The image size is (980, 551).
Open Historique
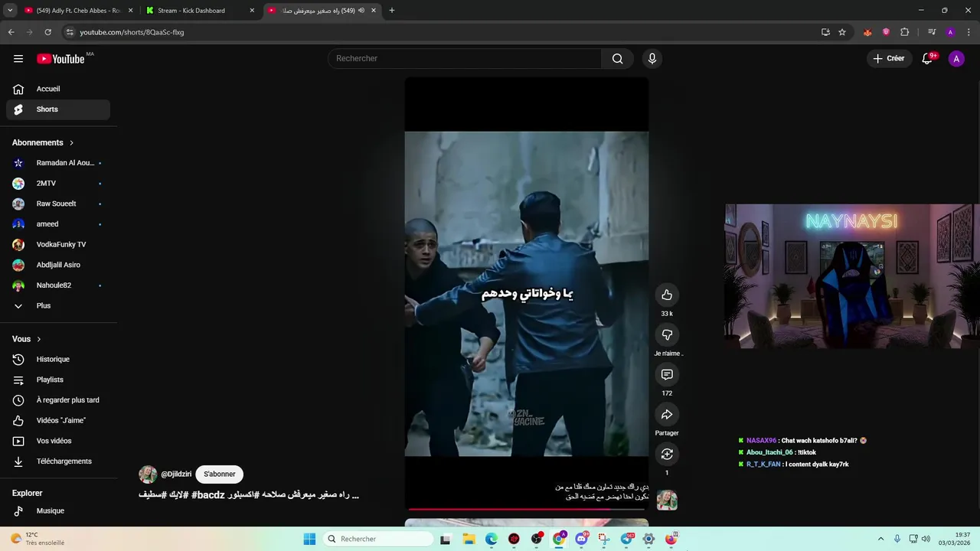point(58,360)
